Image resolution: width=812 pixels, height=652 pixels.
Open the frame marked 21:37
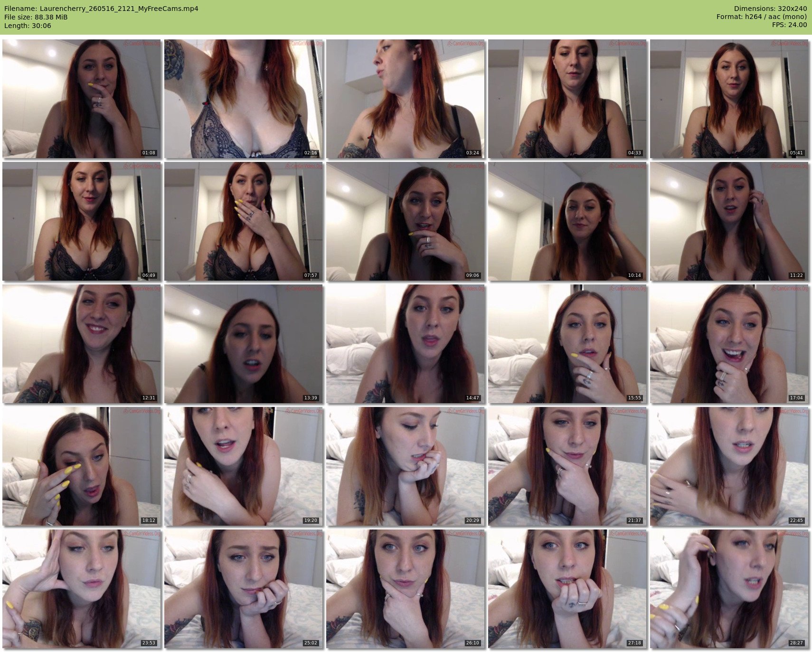tap(567, 466)
